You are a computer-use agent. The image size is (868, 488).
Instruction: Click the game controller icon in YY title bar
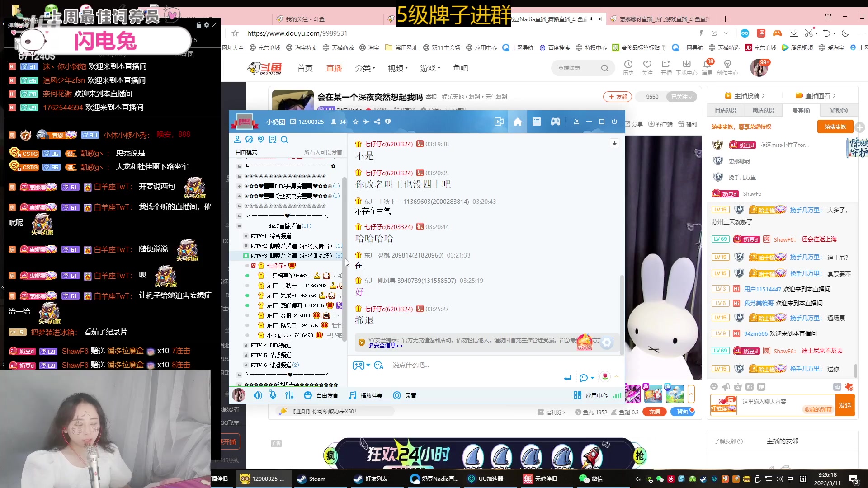[556, 122]
